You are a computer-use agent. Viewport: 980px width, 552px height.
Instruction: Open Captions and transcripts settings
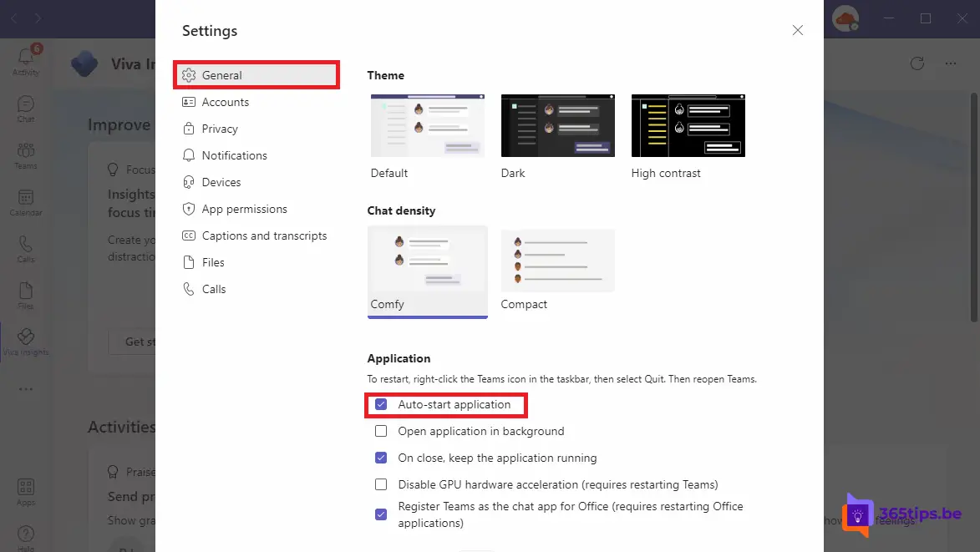264,235
